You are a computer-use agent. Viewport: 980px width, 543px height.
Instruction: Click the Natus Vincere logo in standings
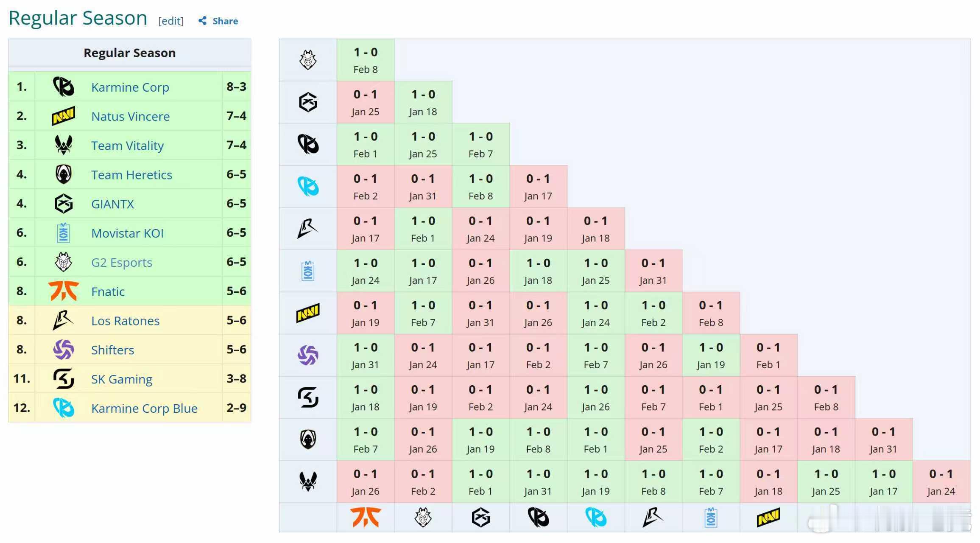(x=63, y=116)
